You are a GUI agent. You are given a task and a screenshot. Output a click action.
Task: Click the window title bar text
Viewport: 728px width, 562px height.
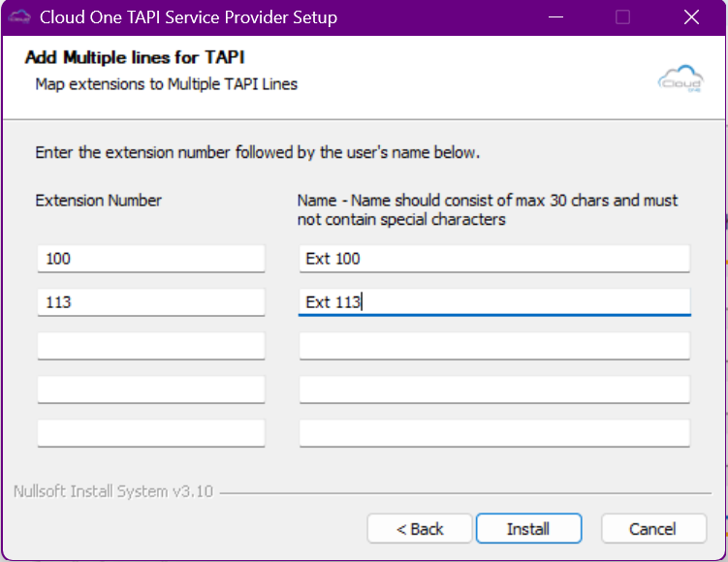pos(188,17)
